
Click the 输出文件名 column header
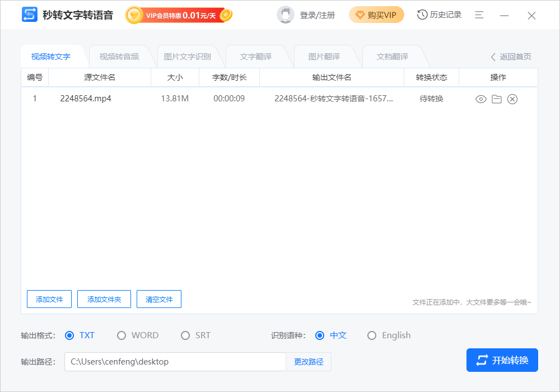[332, 77]
